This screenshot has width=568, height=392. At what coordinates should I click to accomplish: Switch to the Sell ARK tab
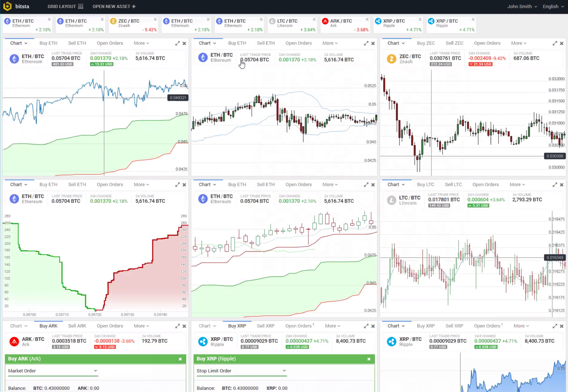pos(77,326)
